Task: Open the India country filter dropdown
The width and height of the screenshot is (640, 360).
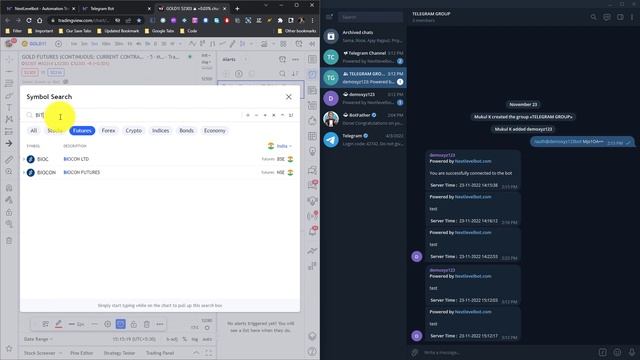Action: 280,146
